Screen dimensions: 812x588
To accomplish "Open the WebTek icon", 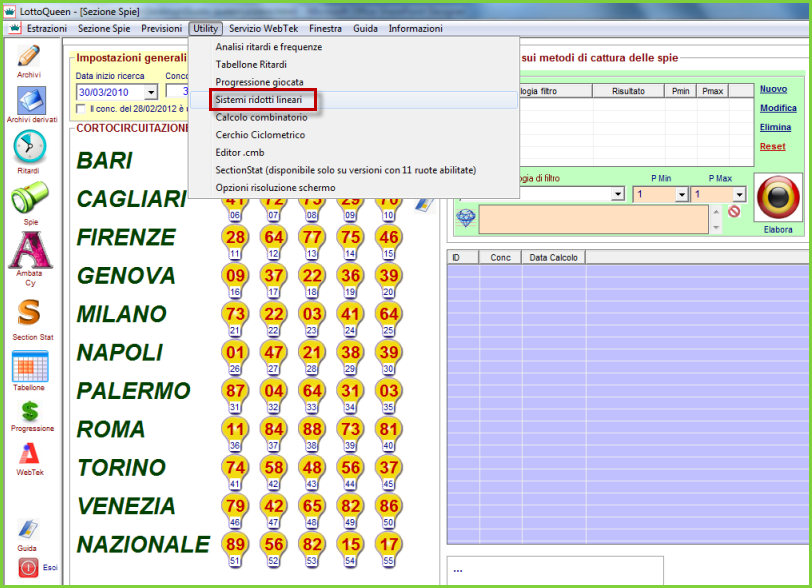I will pyautogui.click(x=29, y=453).
